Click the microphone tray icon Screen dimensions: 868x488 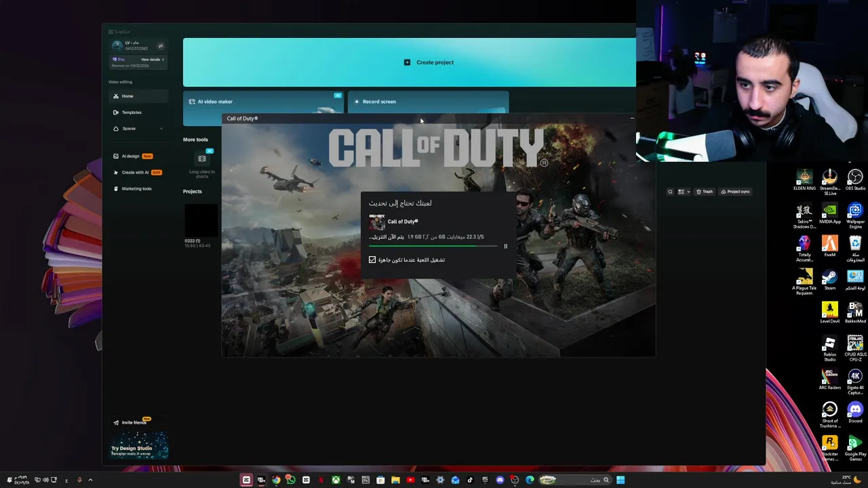coord(79,480)
